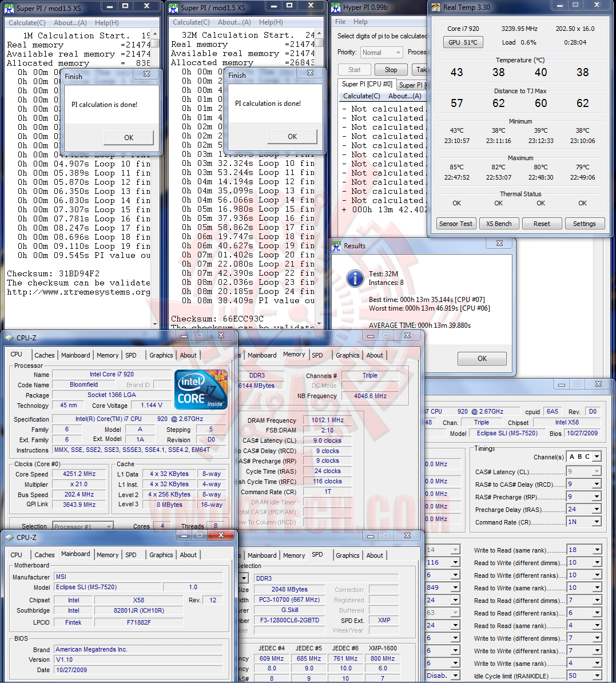Click the blue information icon in Results
This screenshot has height=683, width=616.
[x=355, y=278]
